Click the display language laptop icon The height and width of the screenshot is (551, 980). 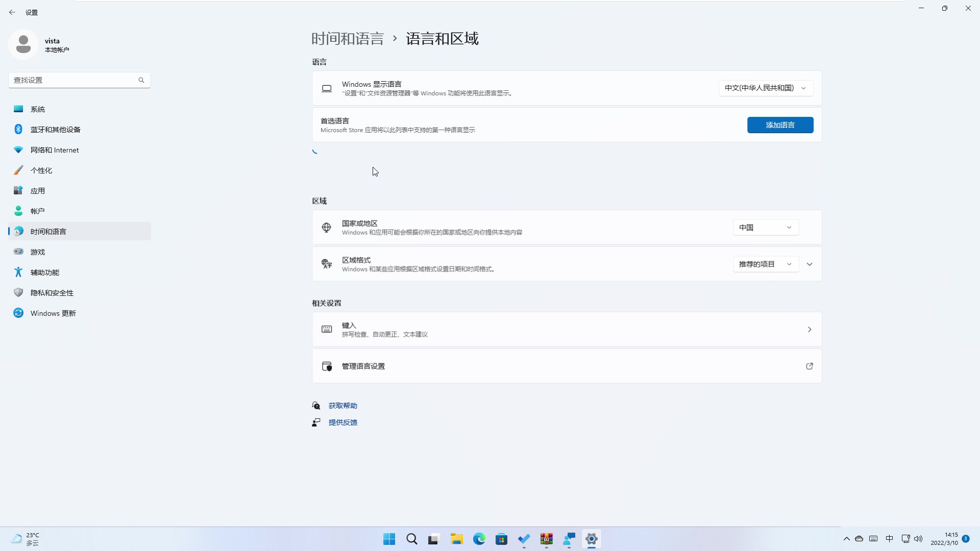click(x=327, y=88)
